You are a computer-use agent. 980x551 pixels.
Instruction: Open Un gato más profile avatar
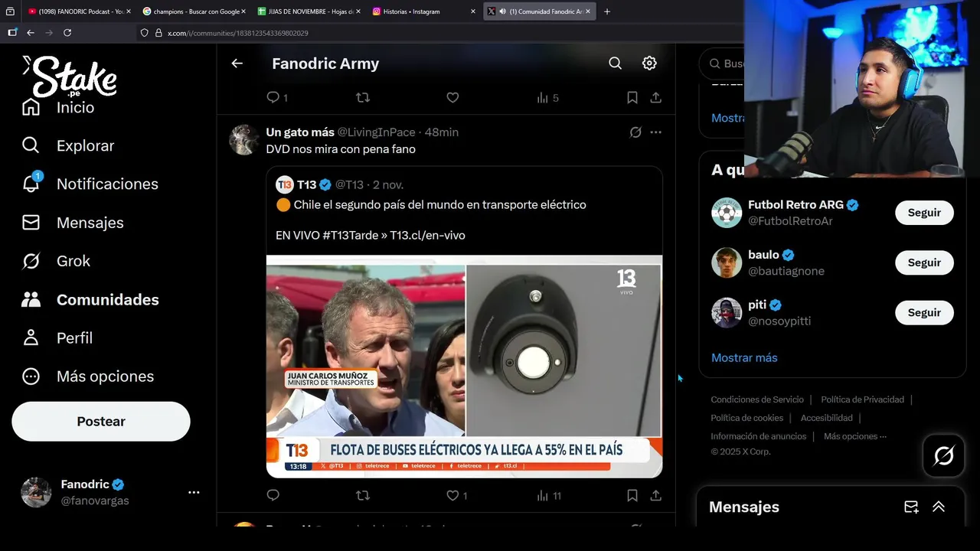(244, 139)
